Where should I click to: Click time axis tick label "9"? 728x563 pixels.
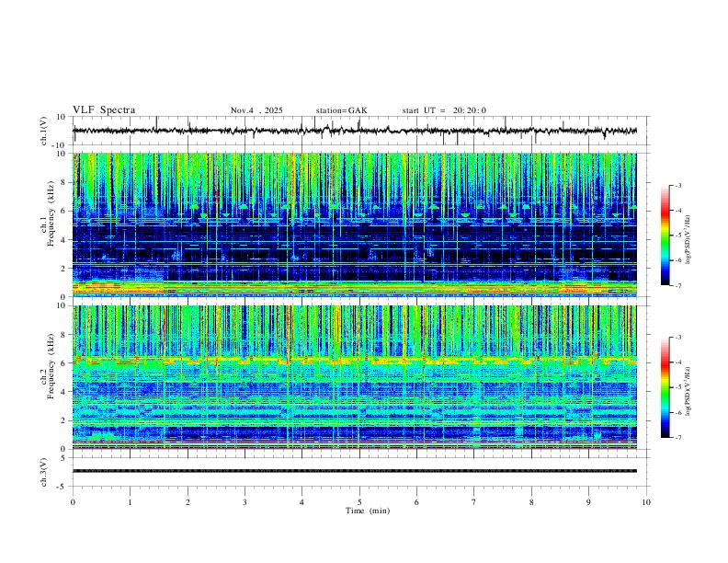tap(588, 502)
